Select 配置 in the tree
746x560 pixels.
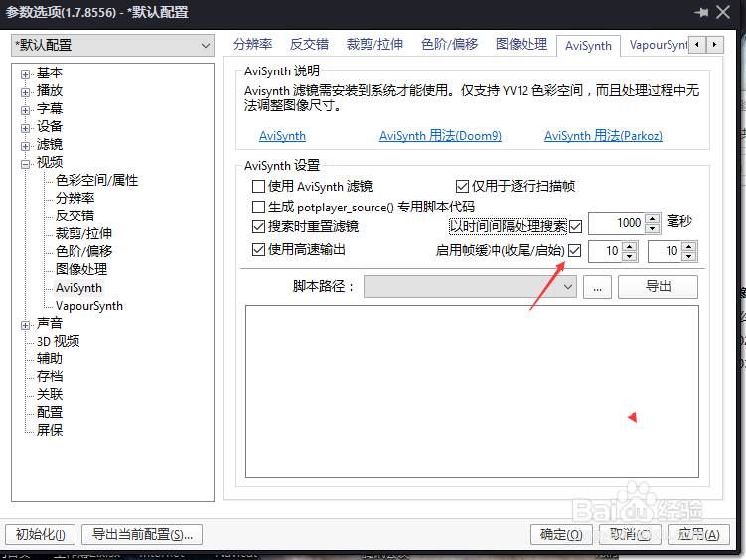50,412
